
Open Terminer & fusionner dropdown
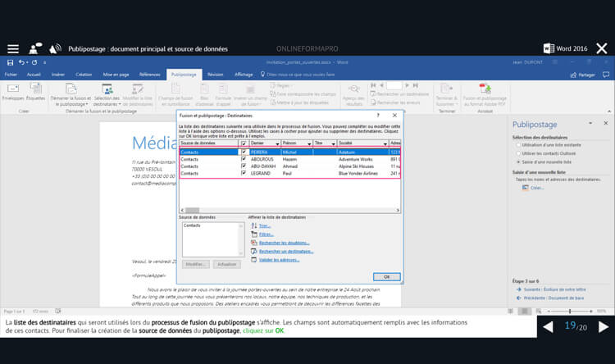coord(446,95)
